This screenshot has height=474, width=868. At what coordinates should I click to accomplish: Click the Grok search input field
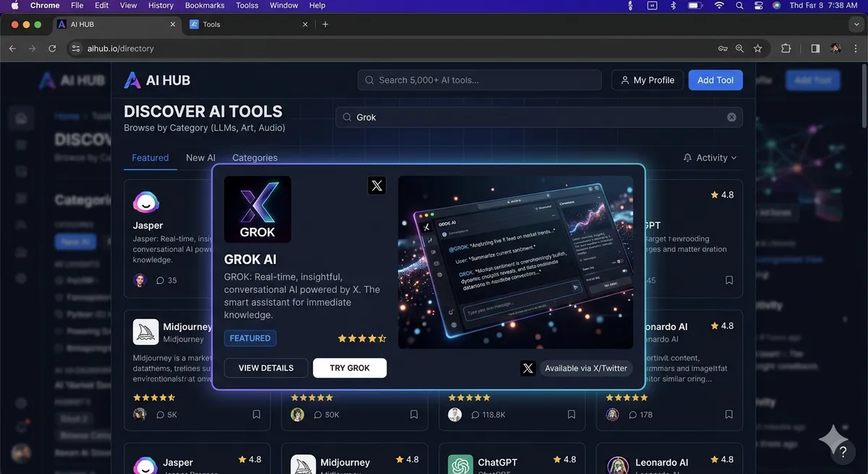539,117
